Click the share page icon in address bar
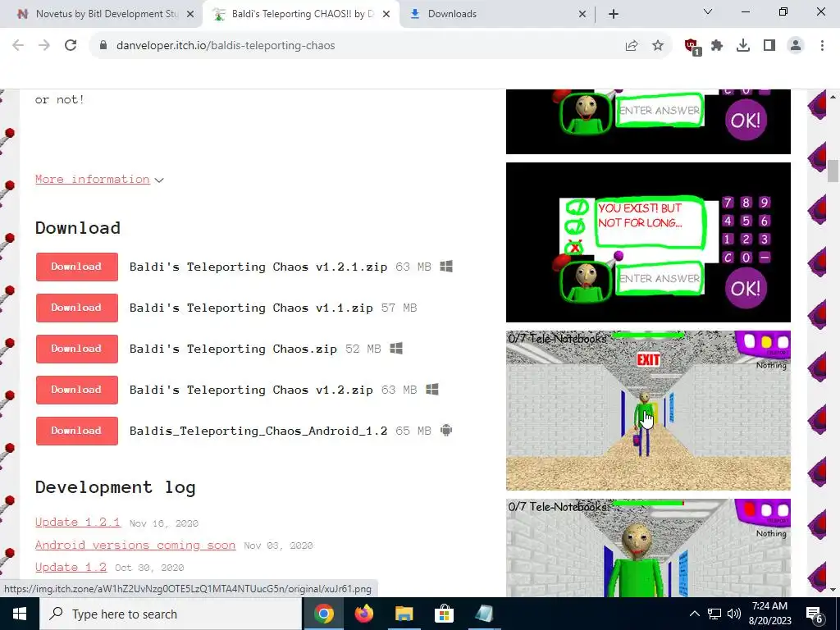 pyautogui.click(x=632, y=46)
